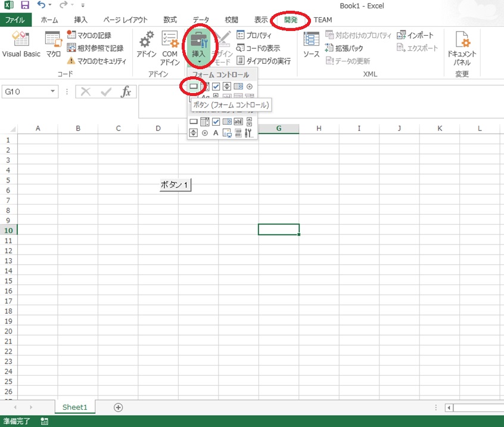Open the COM アドイン dialog
Image resolution: width=504 pixels, height=427 pixels.
click(170, 48)
